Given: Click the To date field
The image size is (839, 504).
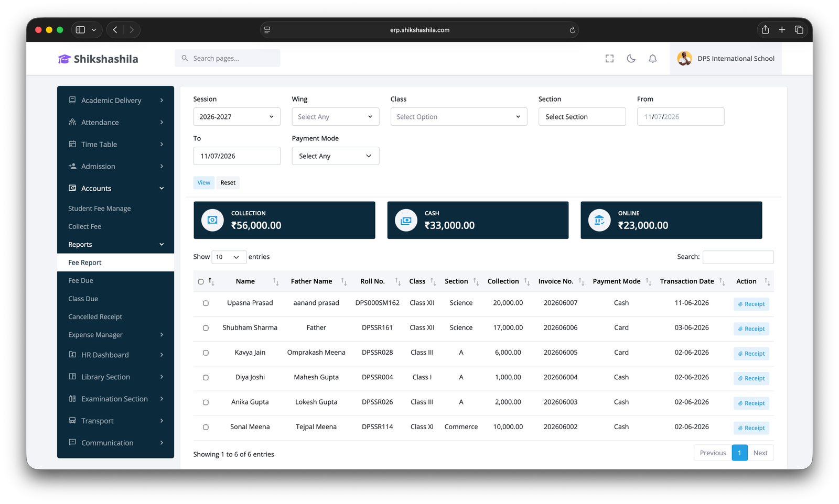Looking at the screenshot, I should point(236,156).
